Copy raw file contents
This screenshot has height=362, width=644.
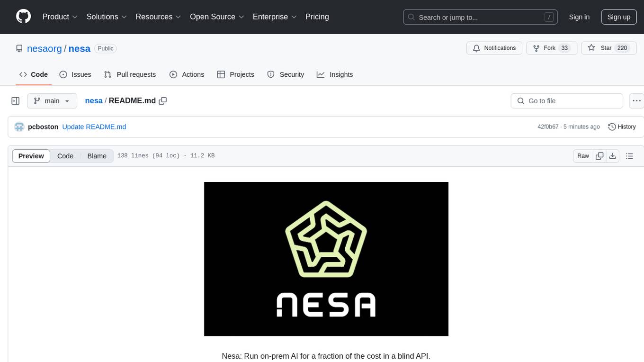[x=599, y=156]
